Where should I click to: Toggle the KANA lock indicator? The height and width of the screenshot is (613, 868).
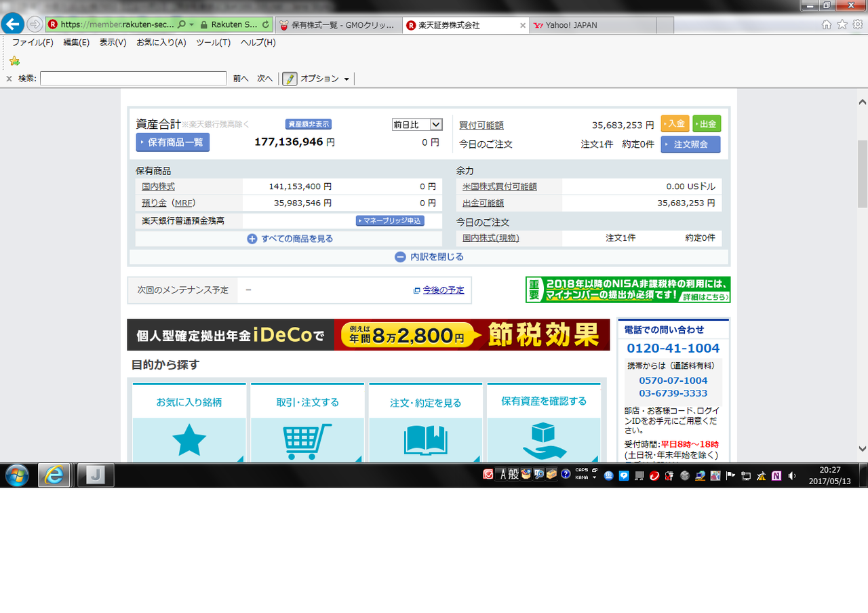coord(581,477)
